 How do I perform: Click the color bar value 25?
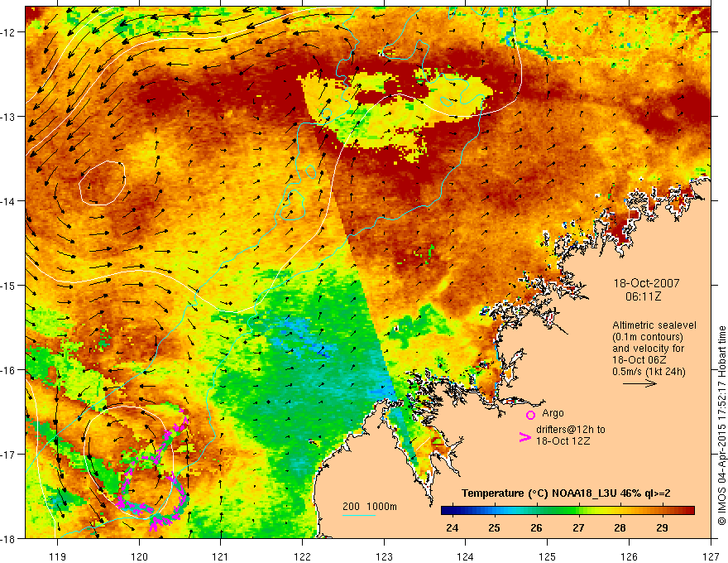pos(494,527)
